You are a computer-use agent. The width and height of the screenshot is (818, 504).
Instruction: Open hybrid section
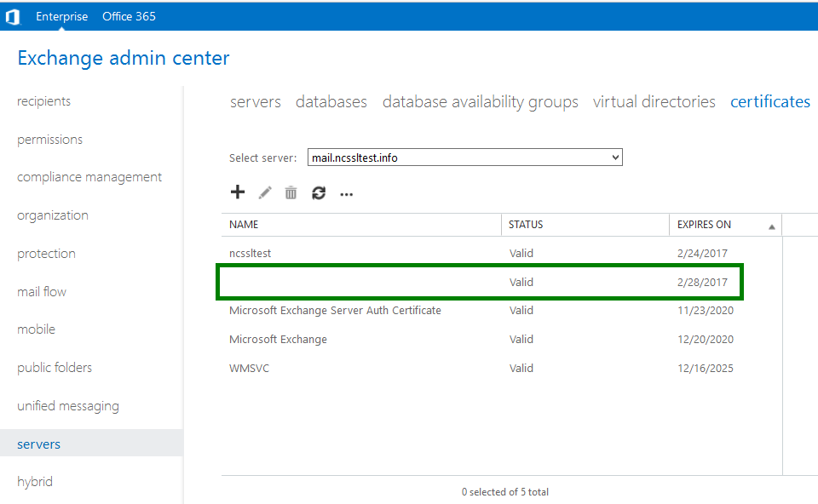(x=35, y=482)
